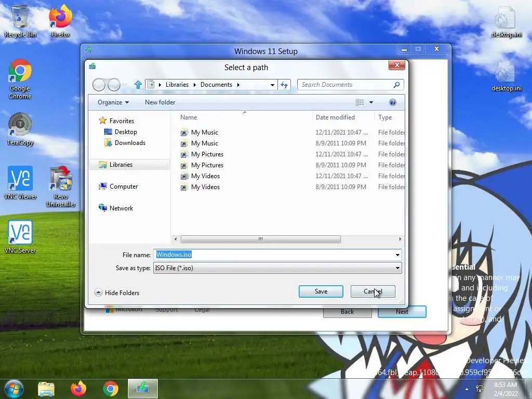This screenshot has height=399, width=532.
Task: Click Next in Windows 11 Setup
Action: pos(402,312)
